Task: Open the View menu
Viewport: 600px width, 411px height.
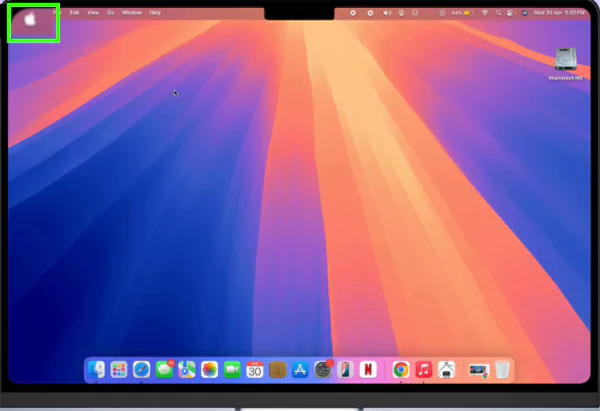Action: click(x=93, y=13)
